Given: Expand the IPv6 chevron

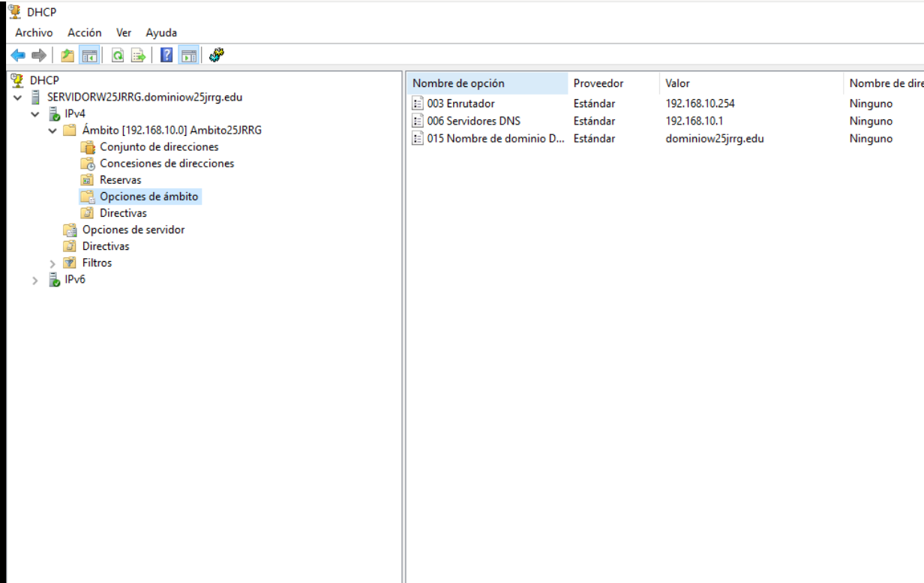Looking at the screenshot, I should click(34, 281).
